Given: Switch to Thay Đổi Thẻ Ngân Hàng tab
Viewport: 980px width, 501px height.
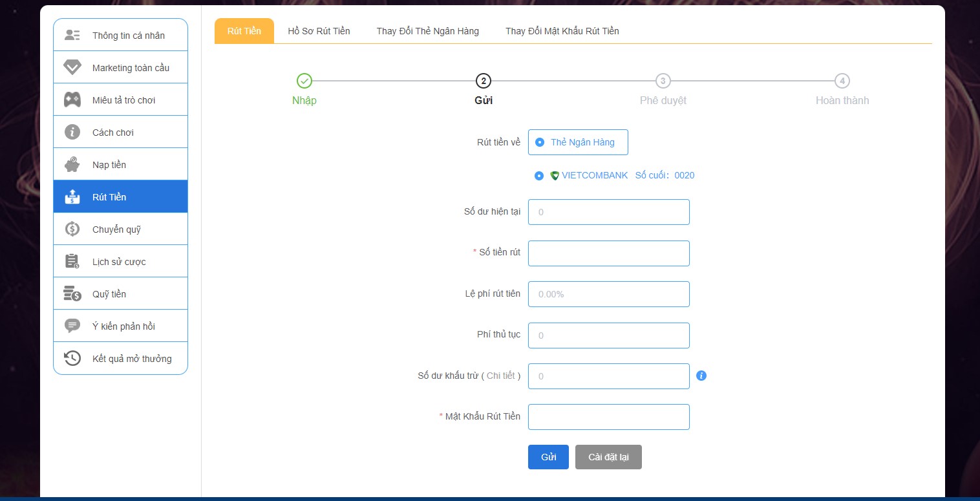Looking at the screenshot, I should coord(427,31).
